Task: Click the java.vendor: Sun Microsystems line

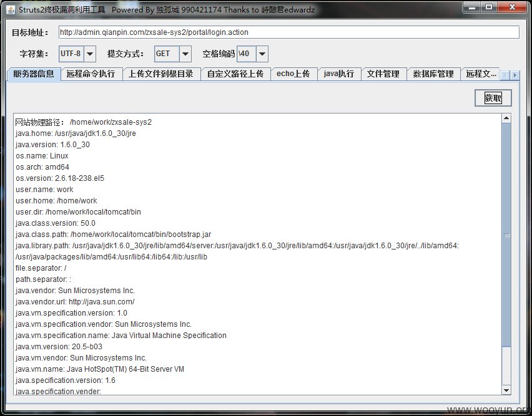Action: [x=75, y=290]
